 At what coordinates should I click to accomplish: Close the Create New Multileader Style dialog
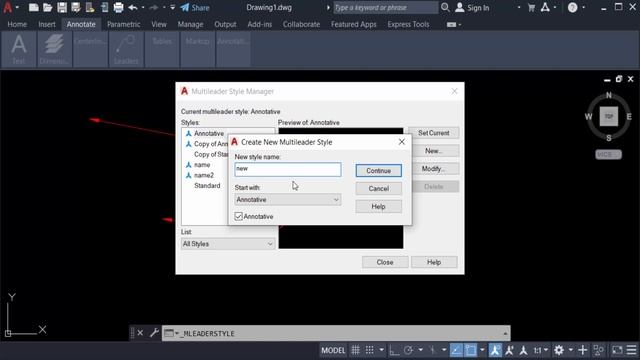tap(402, 142)
